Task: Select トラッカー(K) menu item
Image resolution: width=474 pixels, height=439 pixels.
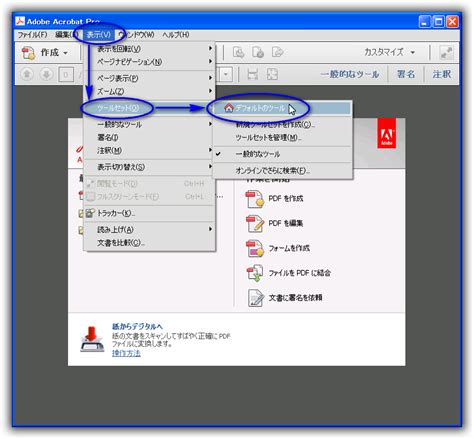Action: coord(149,213)
